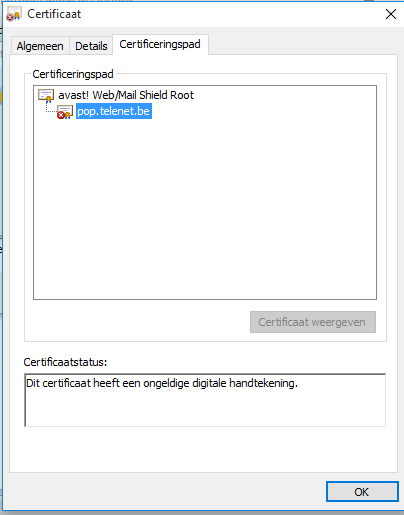The width and height of the screenshot is (404, 515).
Task: Open the Details tab
Action: pyautogui.click(x=91, y=46)
